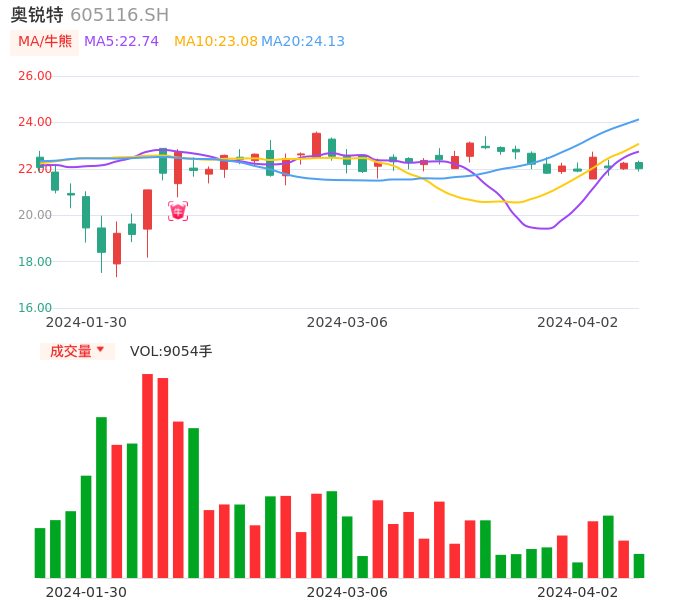Click the 2024-03-06 date label under candlestick chart
The image size is (686, 606).
[346, 322]
